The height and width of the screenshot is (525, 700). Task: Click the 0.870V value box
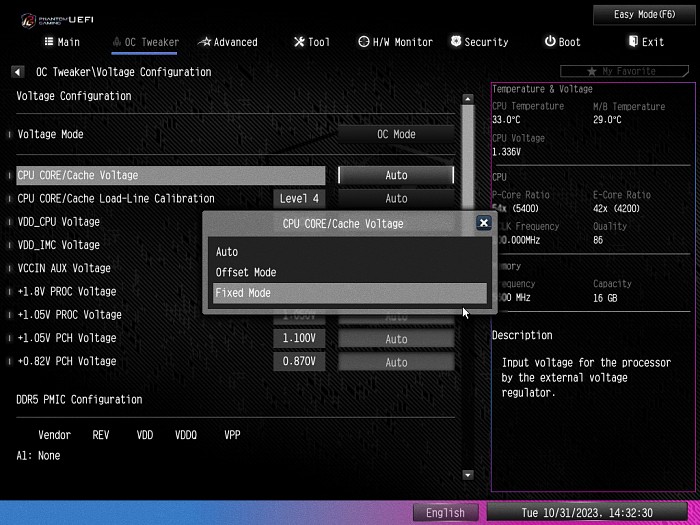[299, 361]
